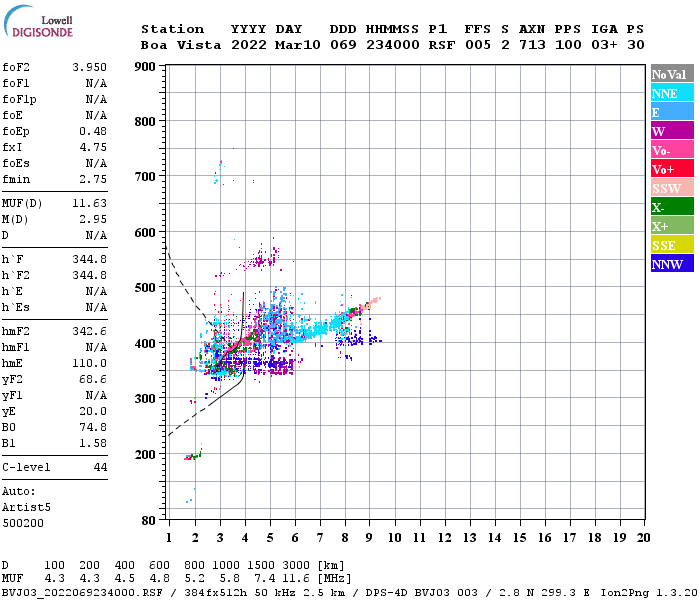Click the W purple legend swatch
The width and height of the screenshot is (700, 600).
(x=672, y=131)
